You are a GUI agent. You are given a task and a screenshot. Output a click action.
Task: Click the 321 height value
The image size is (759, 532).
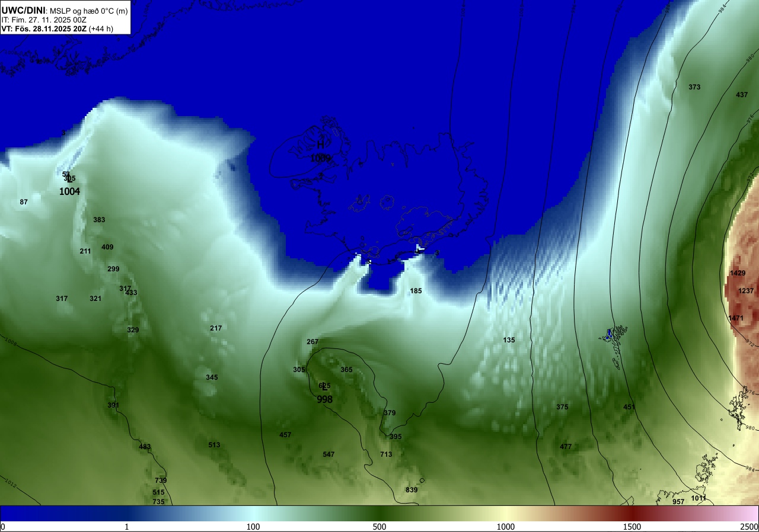(95, 299)
